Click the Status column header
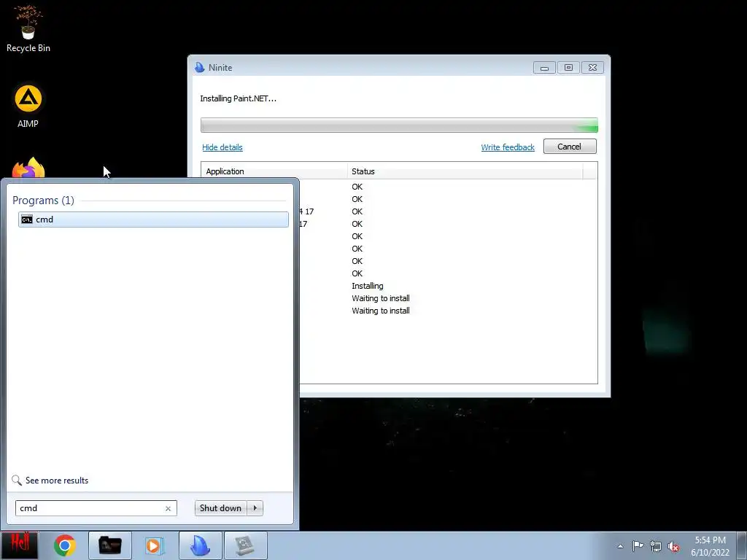The height and width of the screenshot is (560, 747). click(465, 171)
